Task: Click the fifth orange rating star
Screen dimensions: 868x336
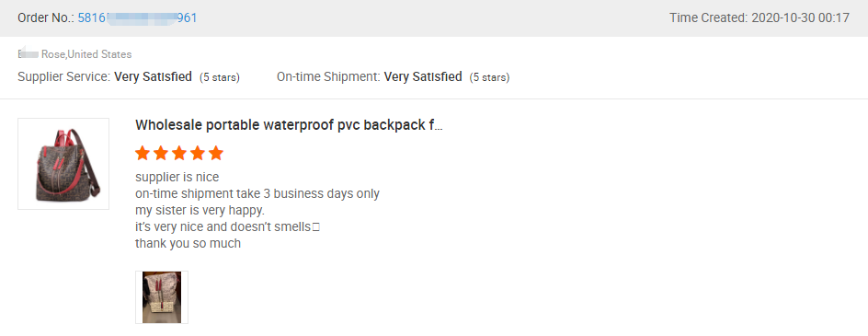Action: (216, 153)
